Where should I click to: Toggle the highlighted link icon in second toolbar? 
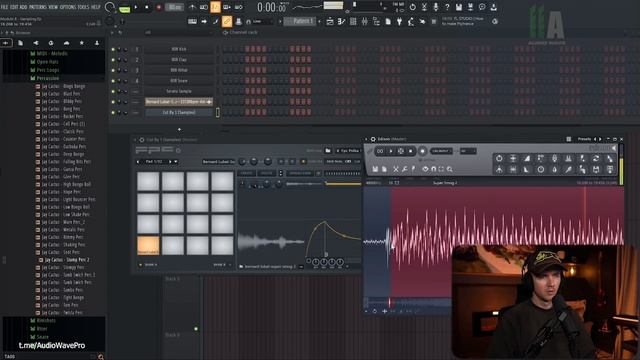click(x=227, y=21)
